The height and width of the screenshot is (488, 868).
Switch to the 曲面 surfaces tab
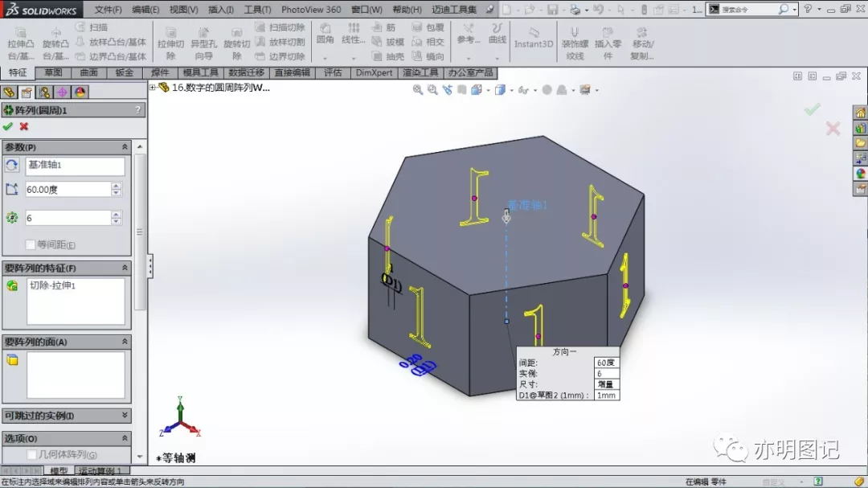[x=88, y=72]
